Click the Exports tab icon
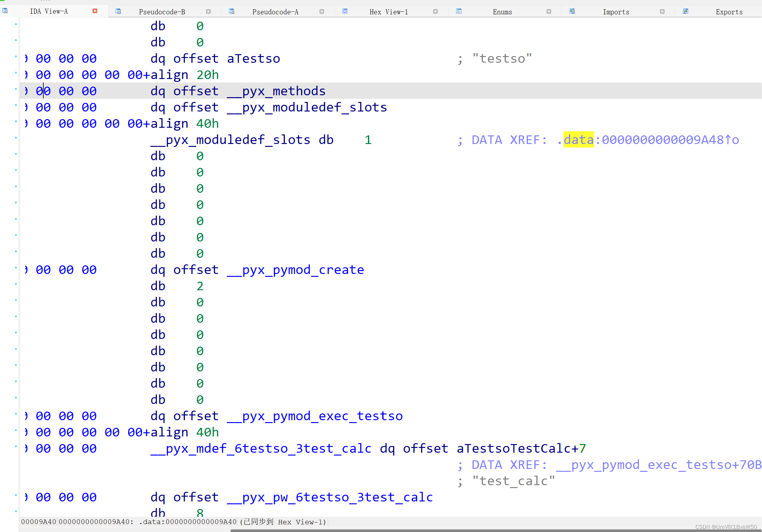Image resolution: width=762 pixels, height=532 pixels. (685, 11)
